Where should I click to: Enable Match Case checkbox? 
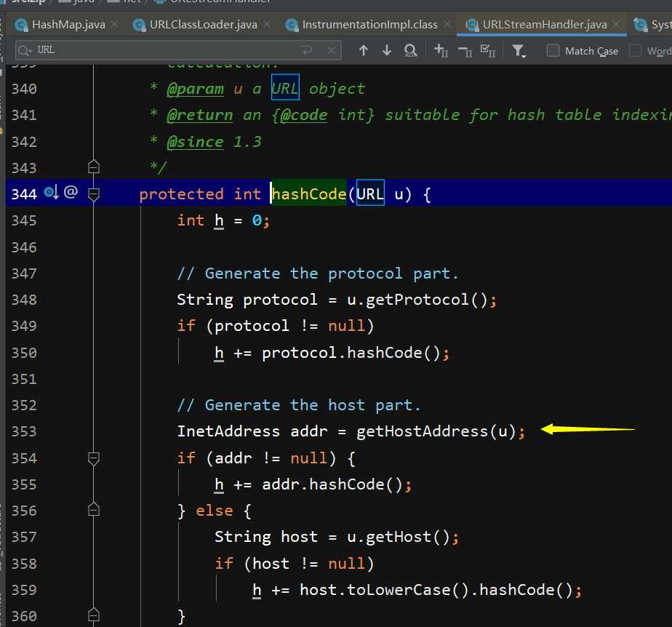click(x=553, y=51)
